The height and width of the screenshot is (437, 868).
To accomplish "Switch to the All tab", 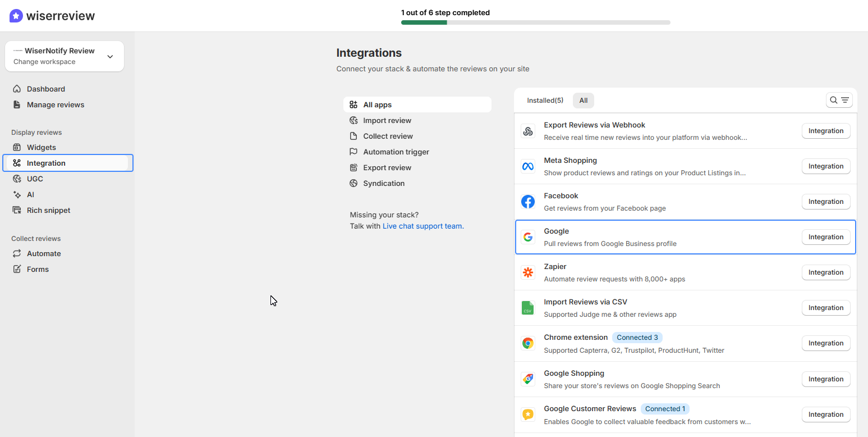I will [x=584, y=100].
